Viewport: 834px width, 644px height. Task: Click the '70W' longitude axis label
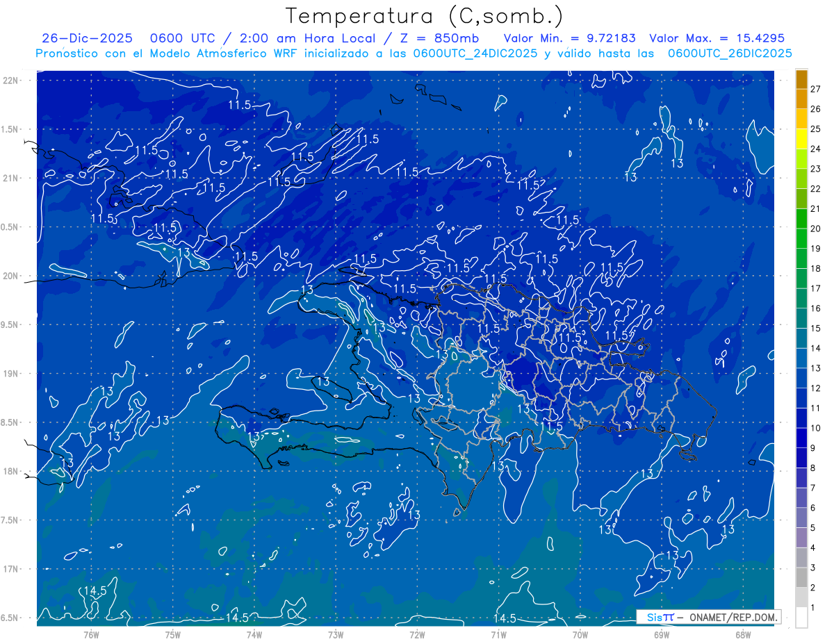(580, 634)
